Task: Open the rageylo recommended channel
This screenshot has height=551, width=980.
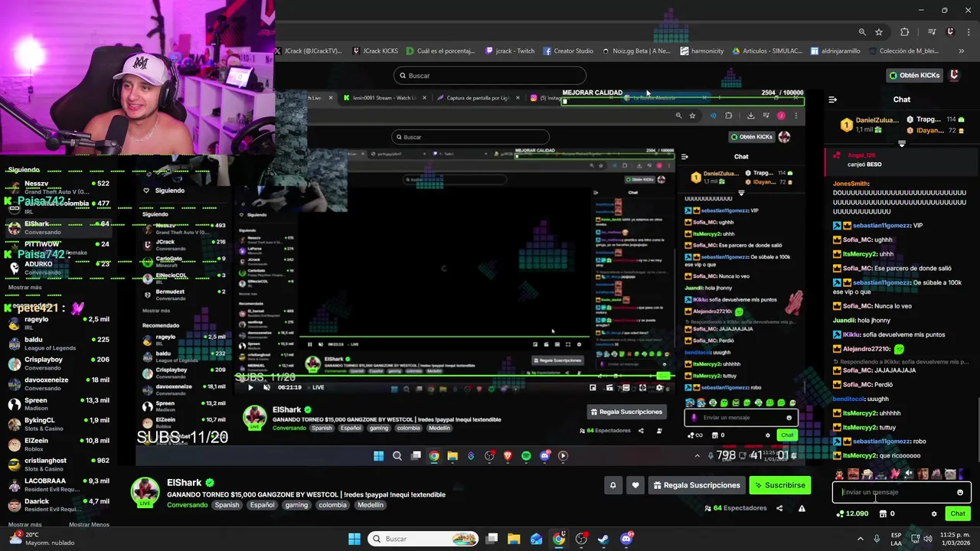Action: pyautogui.click(x=58, y=323)
